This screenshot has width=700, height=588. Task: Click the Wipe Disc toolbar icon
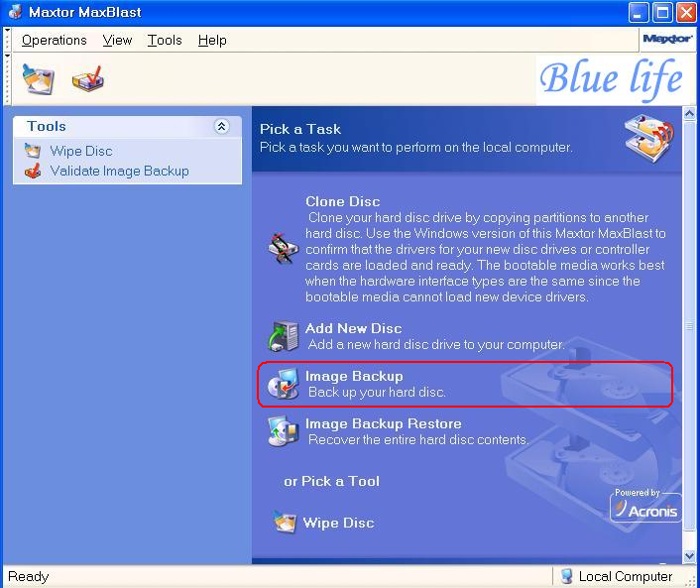pyautogui.click(x=39, y=79)
